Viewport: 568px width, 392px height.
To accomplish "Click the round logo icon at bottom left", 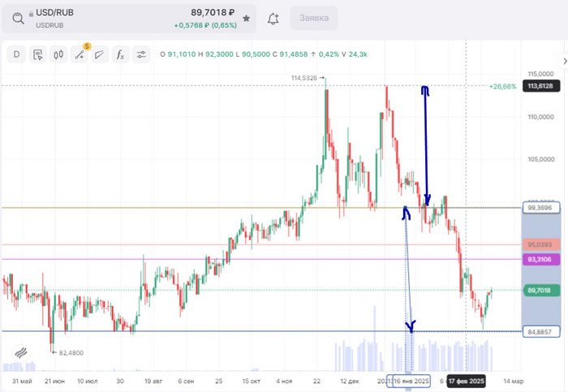I will point(20,352).
